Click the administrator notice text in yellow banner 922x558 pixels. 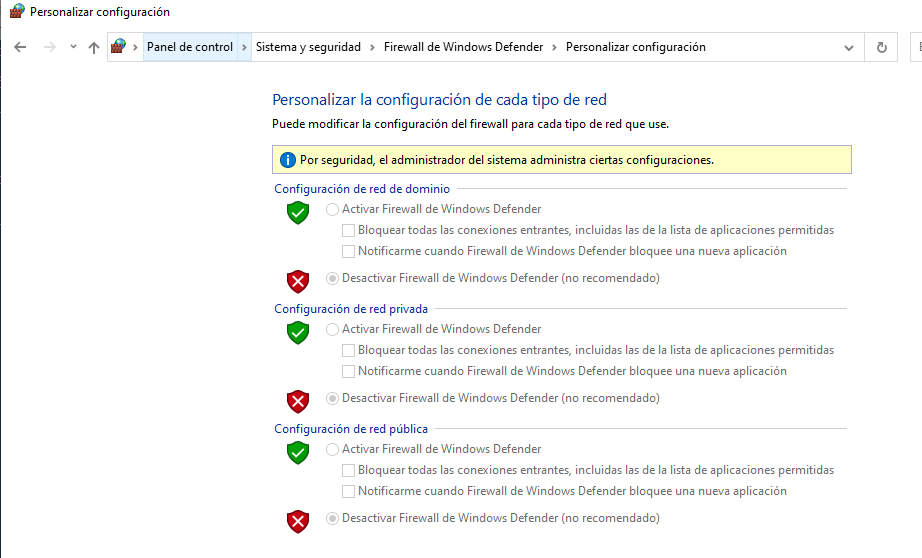click(507, 160)
